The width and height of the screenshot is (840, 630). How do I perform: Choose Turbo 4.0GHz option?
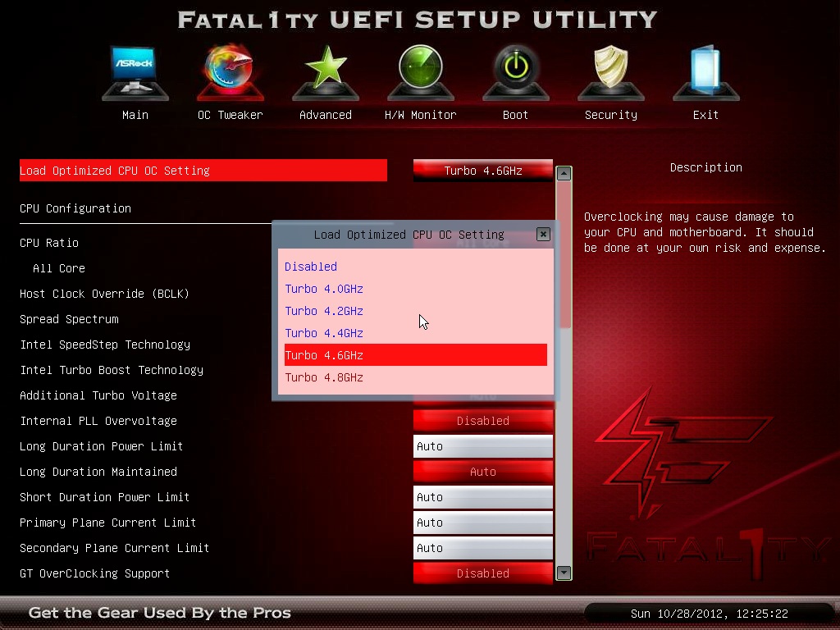point(416,289)
